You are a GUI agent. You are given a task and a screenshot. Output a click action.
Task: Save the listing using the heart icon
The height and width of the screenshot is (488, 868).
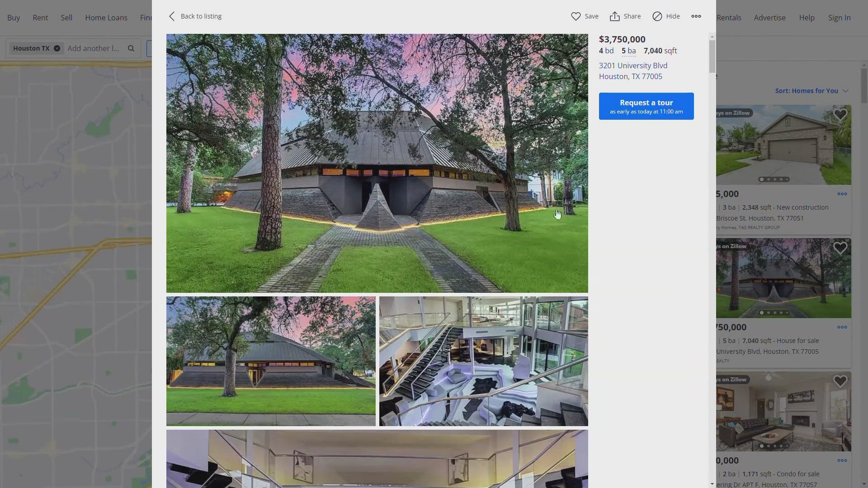(x=584, y=16)
